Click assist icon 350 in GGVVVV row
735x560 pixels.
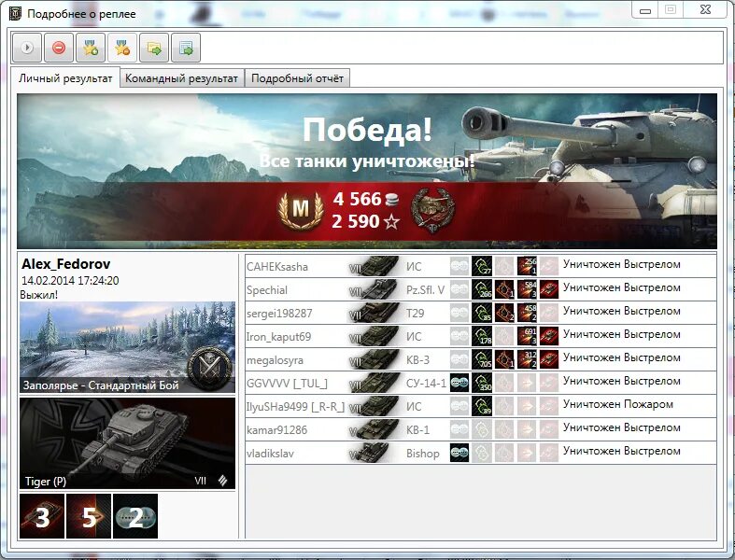click(482, 383)
